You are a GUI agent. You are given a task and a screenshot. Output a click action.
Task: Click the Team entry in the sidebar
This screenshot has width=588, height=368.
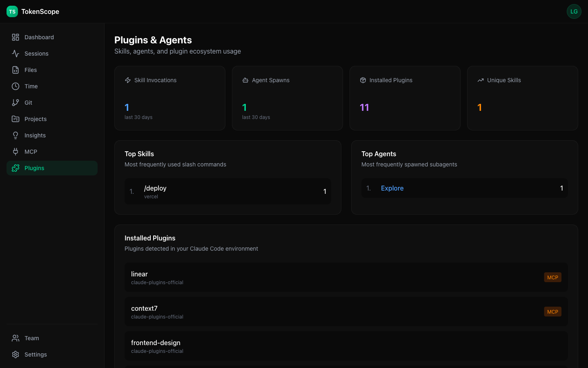coord(31,338)
